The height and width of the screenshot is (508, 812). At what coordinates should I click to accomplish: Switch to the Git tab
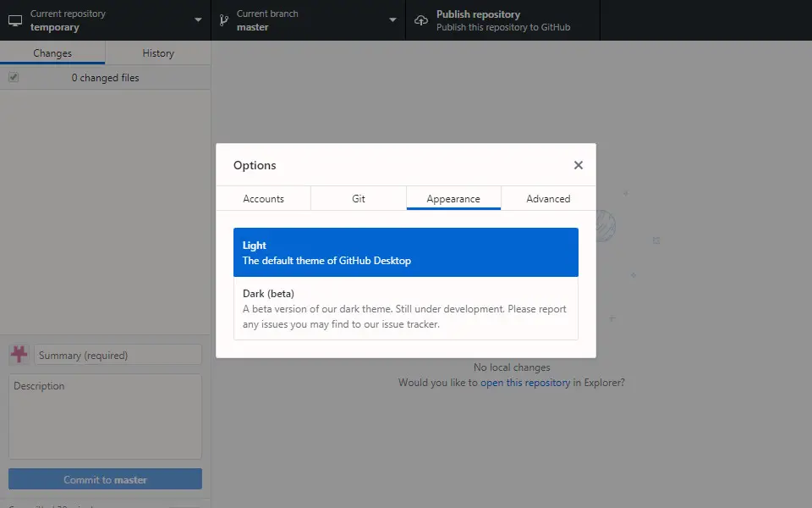point(359,198)
